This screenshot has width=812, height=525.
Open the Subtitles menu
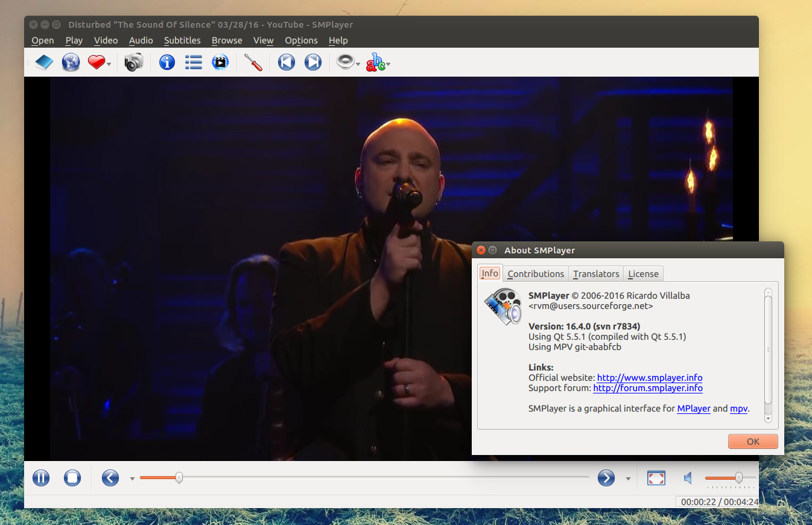coord(182,40)
